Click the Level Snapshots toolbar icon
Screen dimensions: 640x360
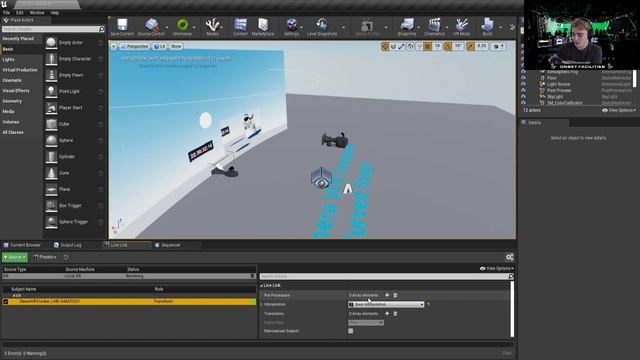(x=322, y=25)
